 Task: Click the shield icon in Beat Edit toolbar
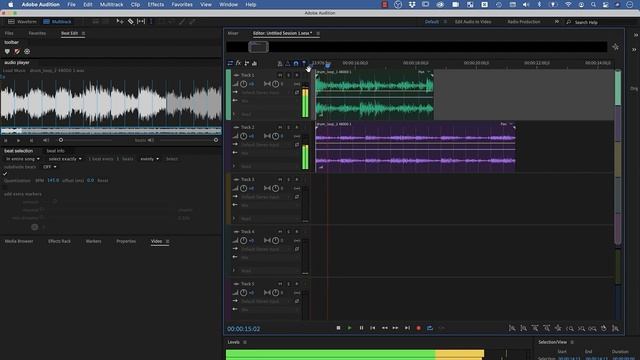7,51
